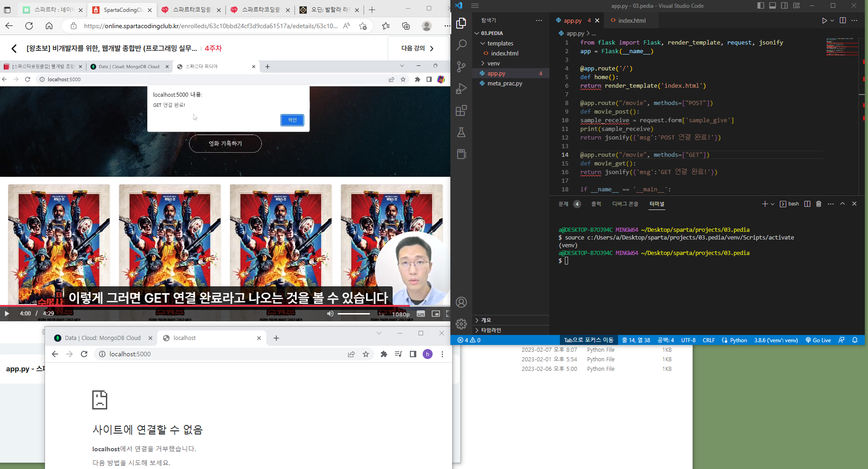Open the Run and Debug view
The height and width of the screenshot is (469, 868).
tap(461, 89)
